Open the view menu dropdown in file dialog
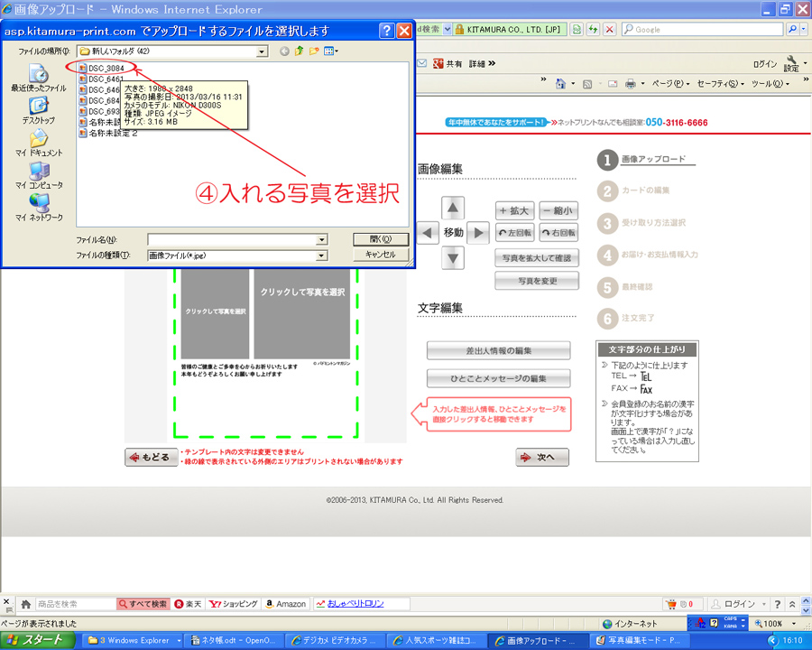Viewport: 812px width, 650px height. point(331,51)
